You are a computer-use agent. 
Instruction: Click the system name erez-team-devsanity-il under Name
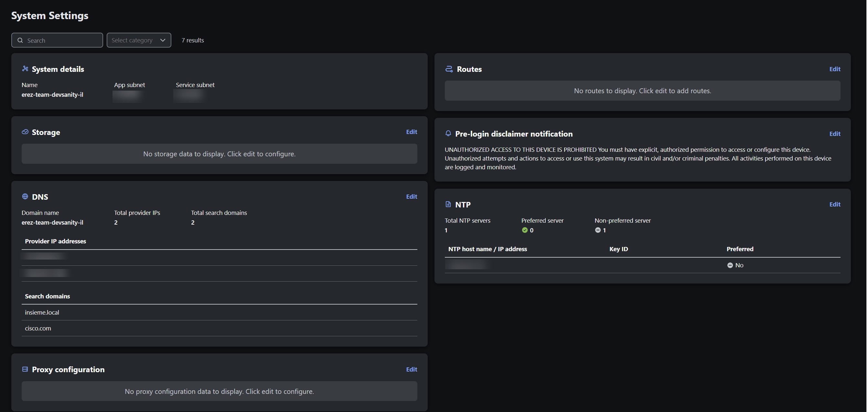(x=52, y=95)
